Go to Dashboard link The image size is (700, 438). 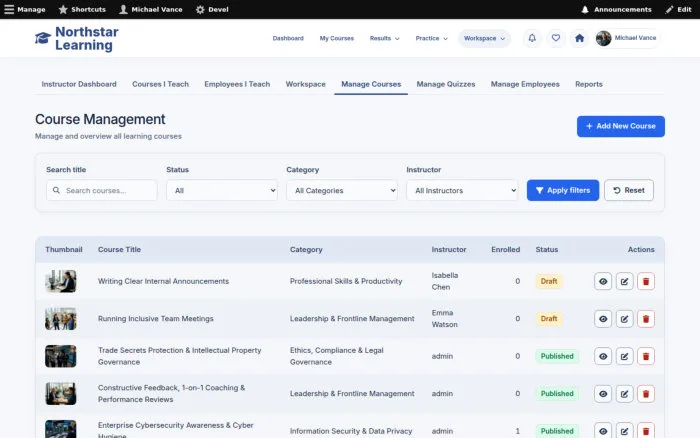[288, 38]
